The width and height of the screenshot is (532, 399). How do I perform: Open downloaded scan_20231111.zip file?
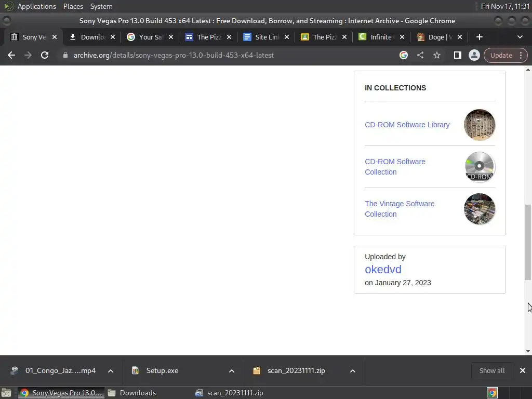[289, 371]
